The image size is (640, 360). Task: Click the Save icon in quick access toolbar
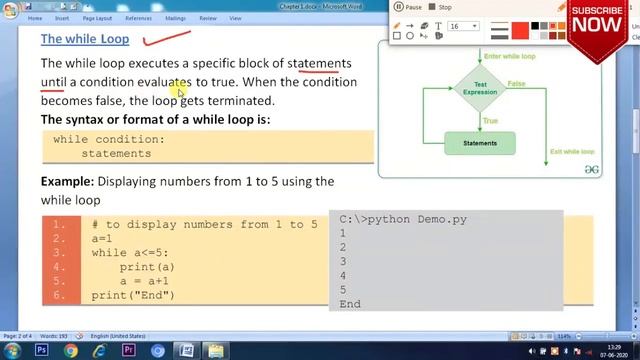[x=28, y=6]
